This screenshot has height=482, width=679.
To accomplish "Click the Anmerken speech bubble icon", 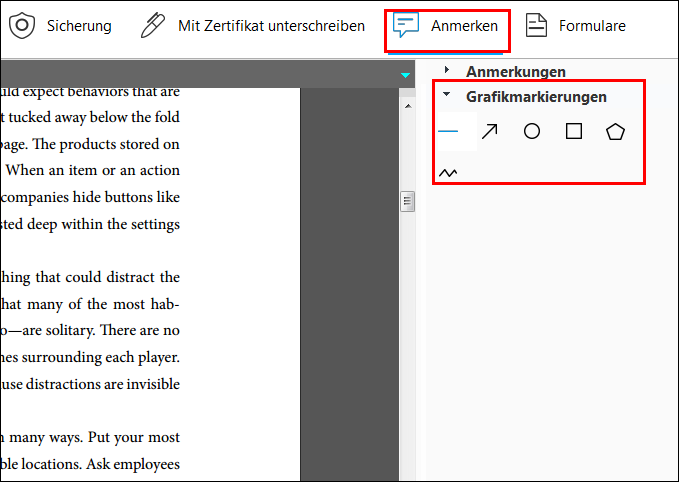I will 406,25.
